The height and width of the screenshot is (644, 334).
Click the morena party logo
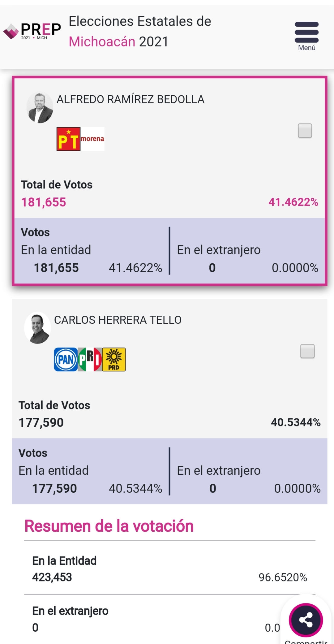pos(92,139)
